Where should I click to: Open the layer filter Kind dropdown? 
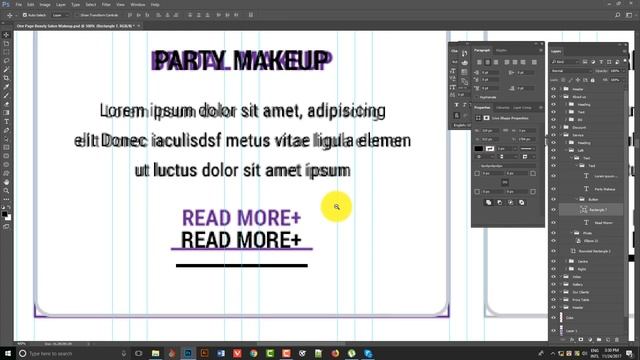pyautogui.click(x=565, y=62)
